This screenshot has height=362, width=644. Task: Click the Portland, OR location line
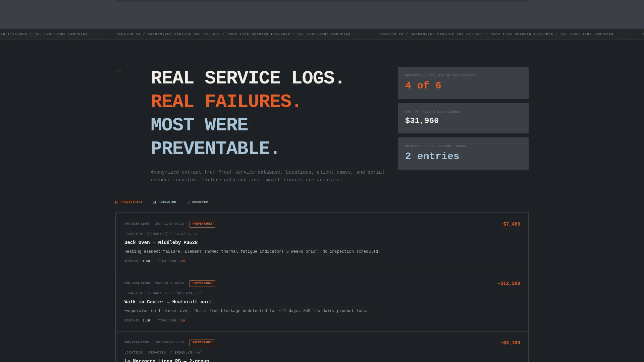coord(163,293)
